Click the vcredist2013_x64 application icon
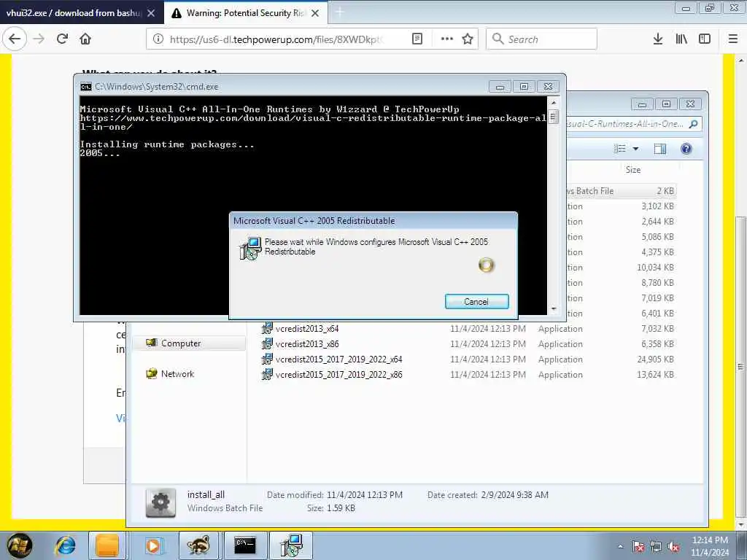Screen dimensions: 747x560 tap(267, 328)
